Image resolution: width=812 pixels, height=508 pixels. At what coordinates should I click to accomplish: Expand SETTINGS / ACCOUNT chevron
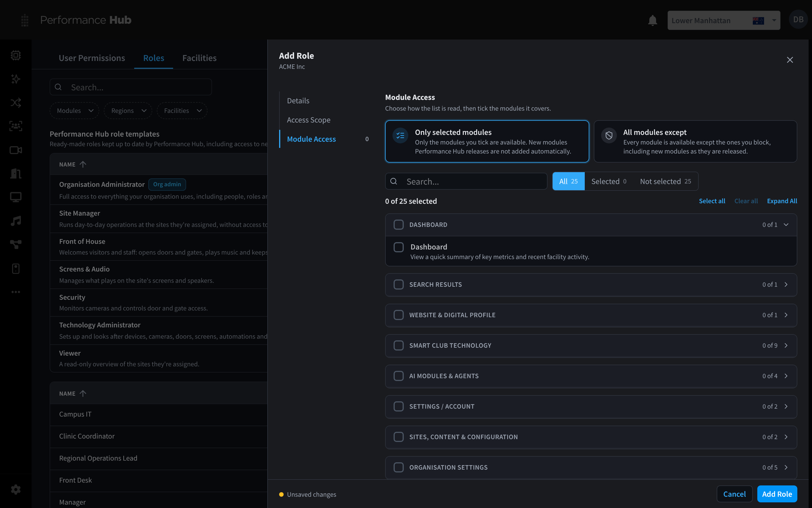(x=786, y=406)
